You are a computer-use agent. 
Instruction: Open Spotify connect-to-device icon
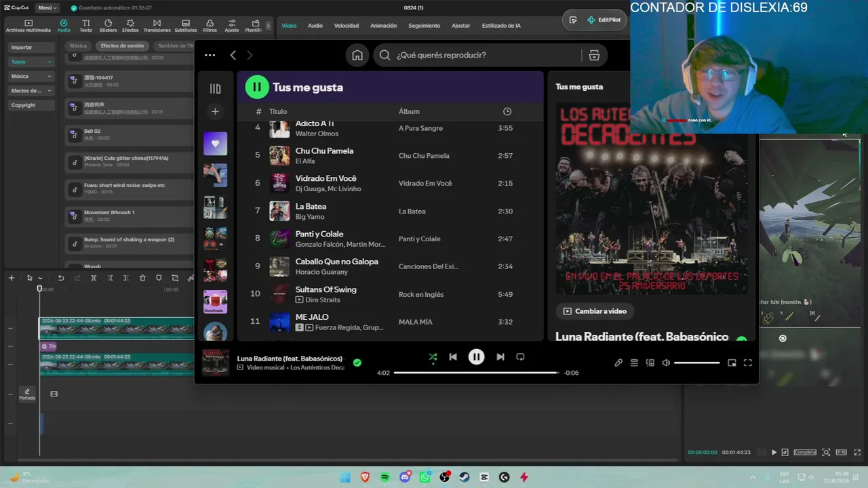pos(650,363)
